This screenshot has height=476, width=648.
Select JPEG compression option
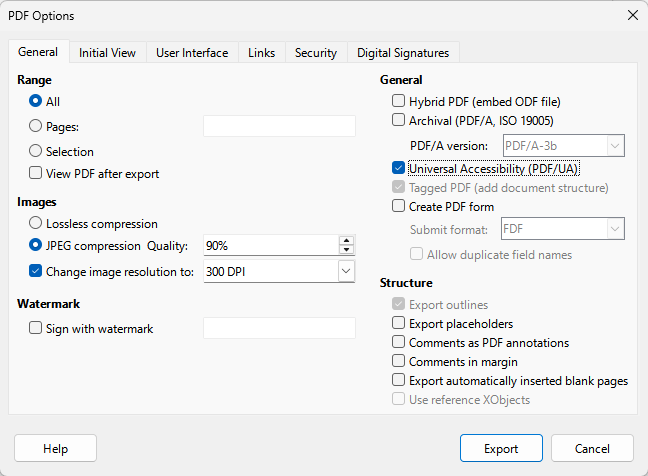click(36, 245)
